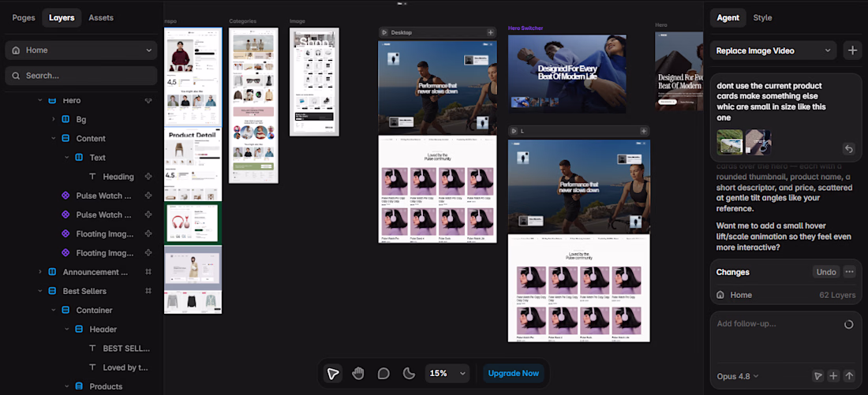868x395 pixels.
Task: Select the Loved by t... text layer
Action: click(125, 367)
